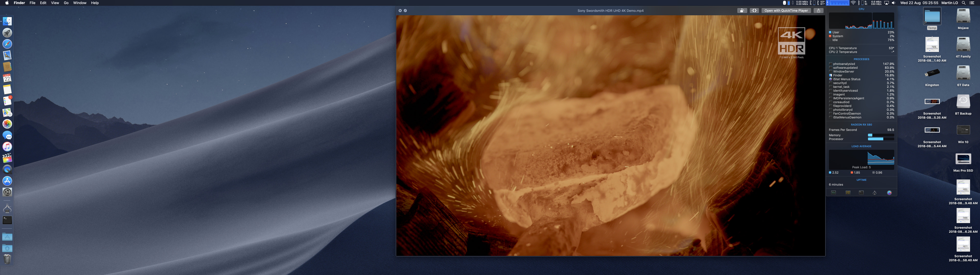
Task: Open the Finder Go menu
Action: [66, 3]
